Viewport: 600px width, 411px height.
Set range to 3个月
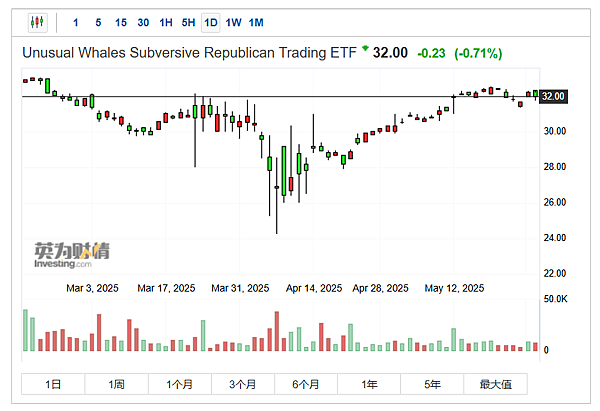pyautogui.click(x=243, y=384)
